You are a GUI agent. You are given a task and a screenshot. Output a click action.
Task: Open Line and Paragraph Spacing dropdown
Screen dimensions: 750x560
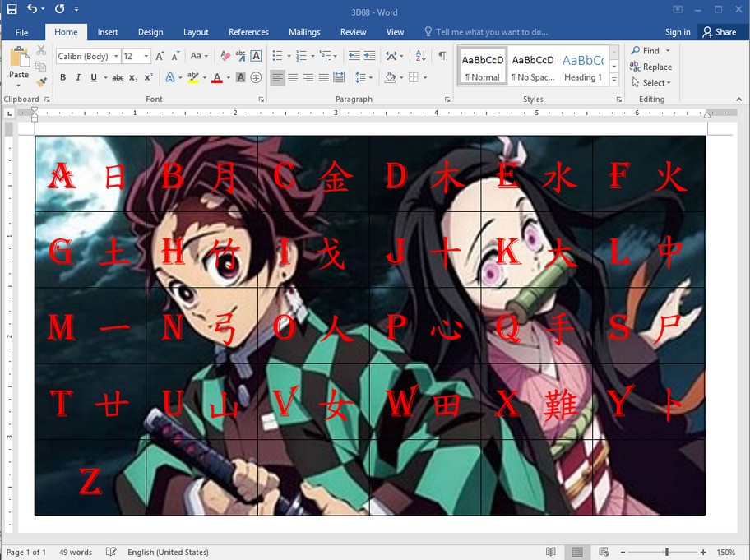point(363,77)
